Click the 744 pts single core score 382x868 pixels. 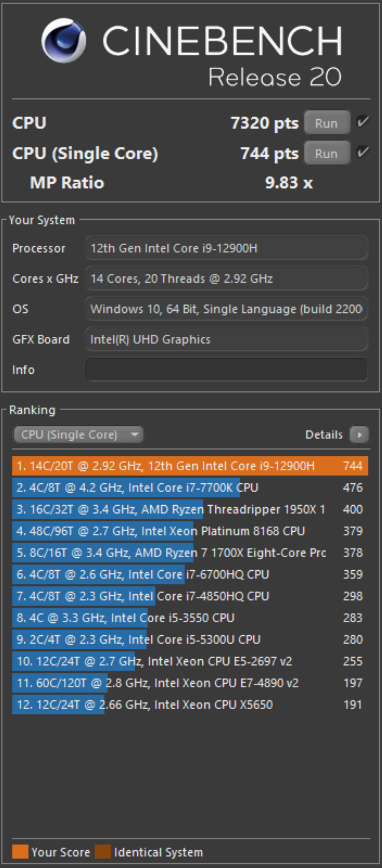[270, 154]
